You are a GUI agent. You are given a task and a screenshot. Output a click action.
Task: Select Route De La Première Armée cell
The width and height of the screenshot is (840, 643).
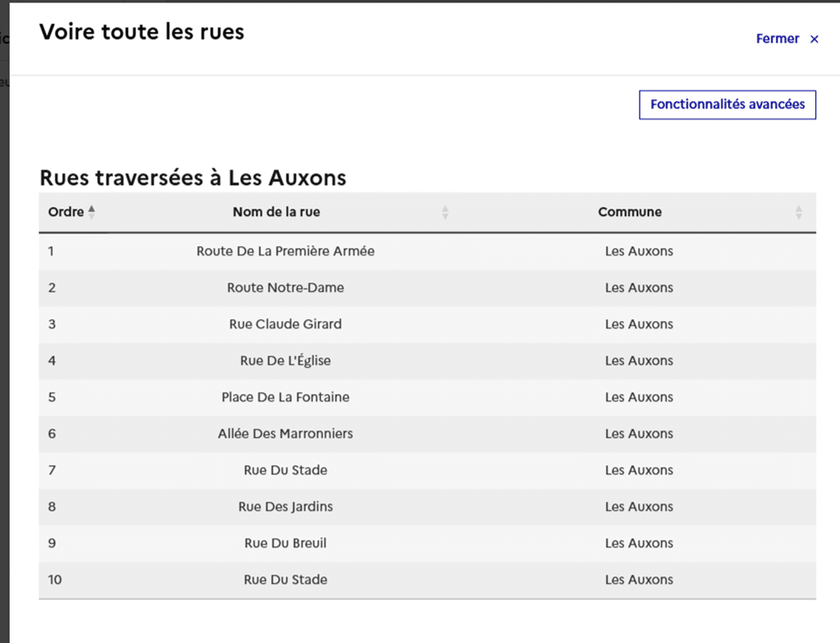click(286, 251)
